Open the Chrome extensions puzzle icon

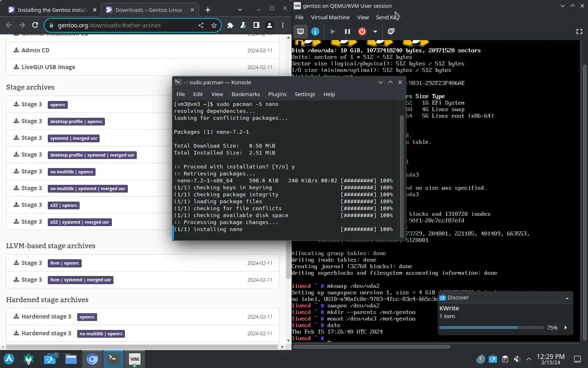(x=230, y=25)
